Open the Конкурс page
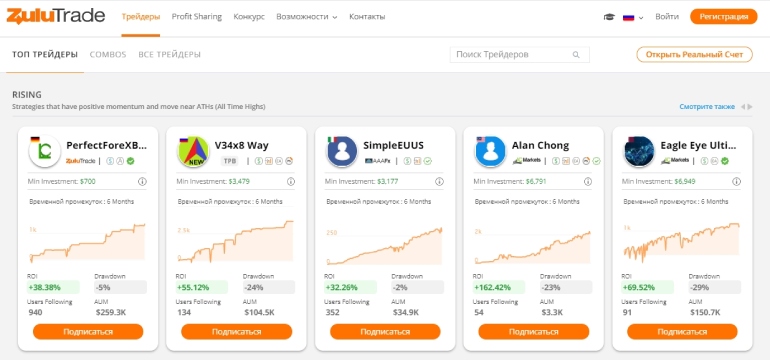Viewport: 770px width, 360px height. [x=249, y=17]
